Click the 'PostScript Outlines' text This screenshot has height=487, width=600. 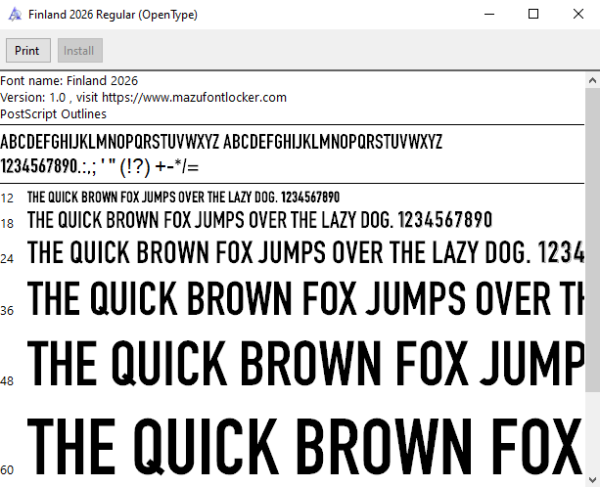(x=53, y=114)
